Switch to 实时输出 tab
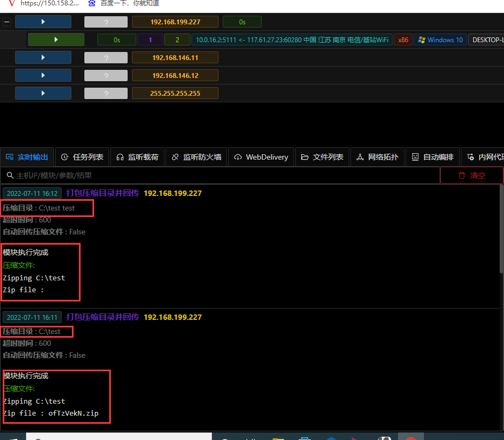The height and width of the screenshot is (440, 504). pos(27,157)
